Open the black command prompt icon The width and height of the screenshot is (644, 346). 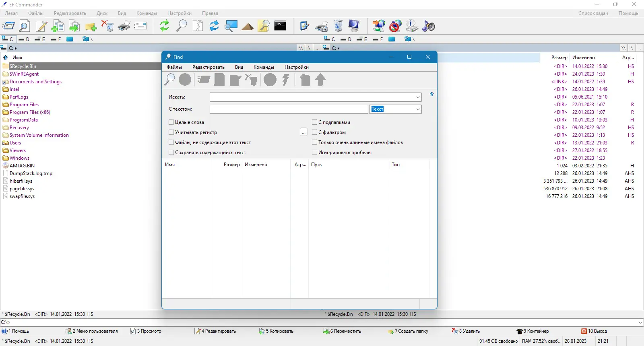(x=280, y=26)
